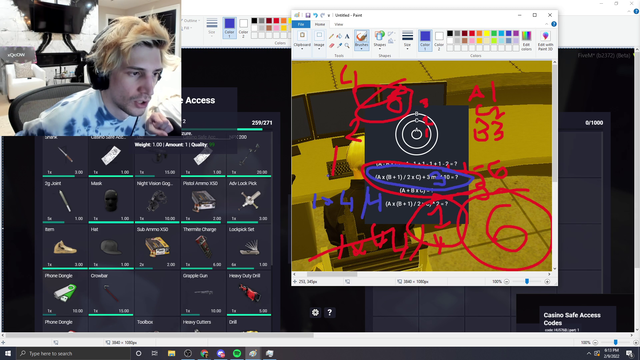Switch to the View tab in Paint
640x360 pixels.
tap(338, 24)
